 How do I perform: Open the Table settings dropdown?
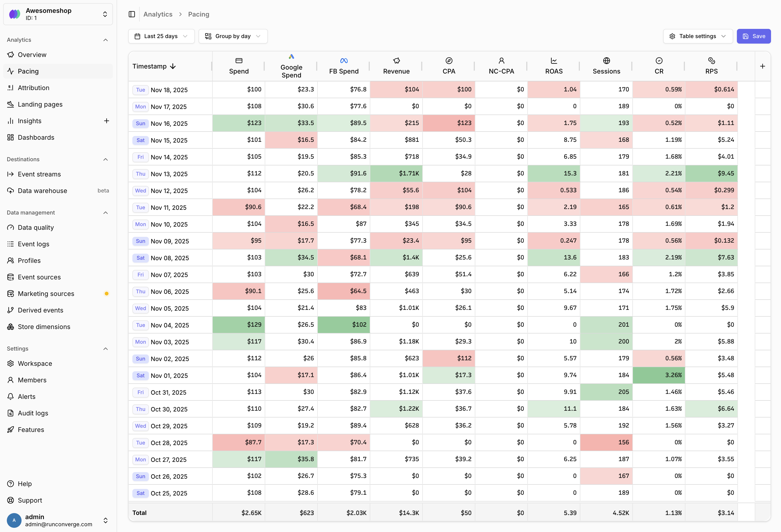698,36
